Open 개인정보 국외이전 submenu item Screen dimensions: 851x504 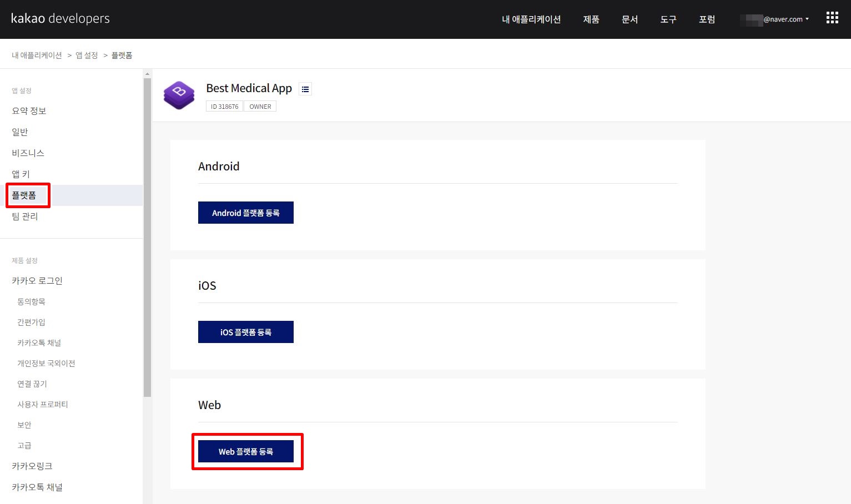click(x=46, y=364)
